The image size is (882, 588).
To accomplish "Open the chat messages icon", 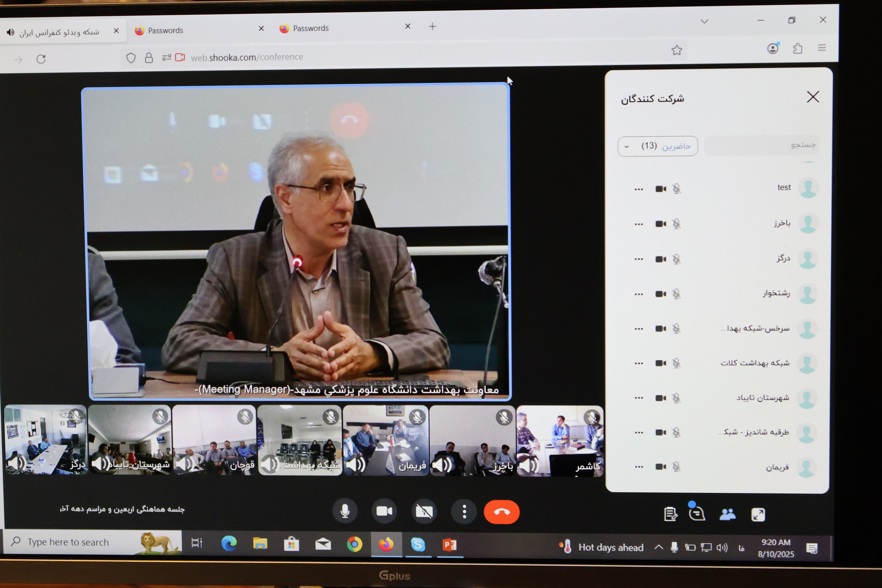I will point(697,514).
